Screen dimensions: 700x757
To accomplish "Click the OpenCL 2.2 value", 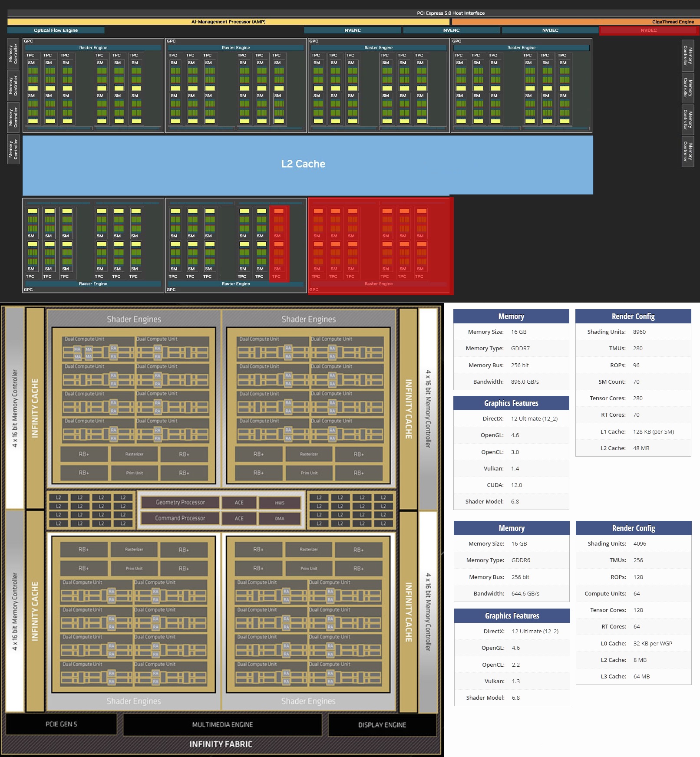I will click(x=516, y=665).
